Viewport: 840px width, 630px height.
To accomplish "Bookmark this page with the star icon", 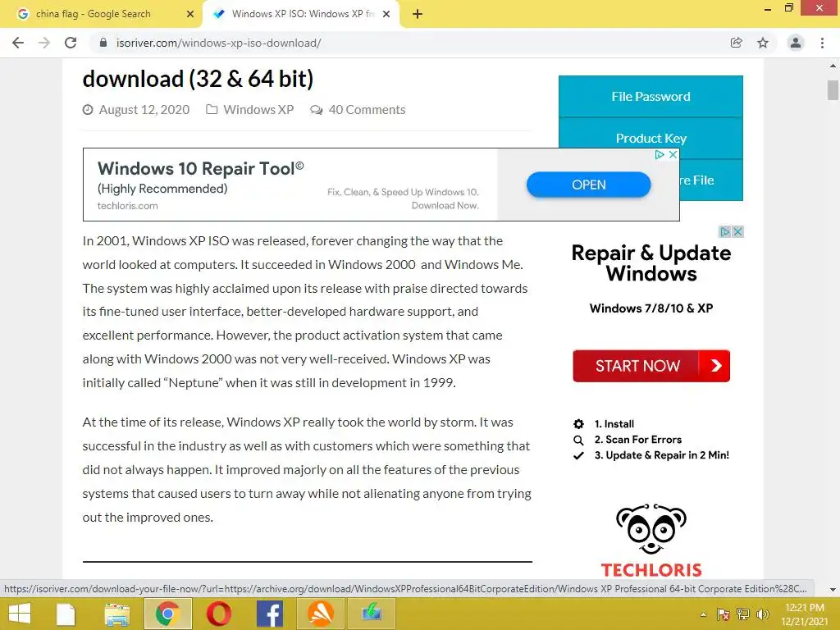I will (x=763, y=43).
